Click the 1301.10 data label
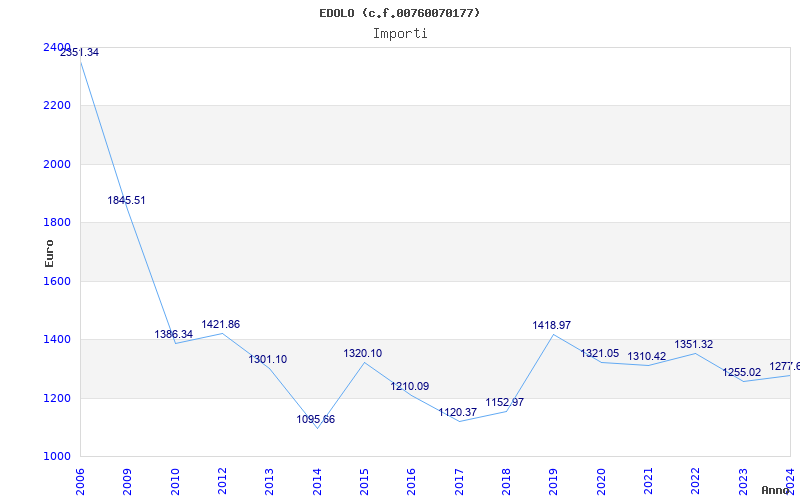800x500 pixels. (x=268, y=359)
